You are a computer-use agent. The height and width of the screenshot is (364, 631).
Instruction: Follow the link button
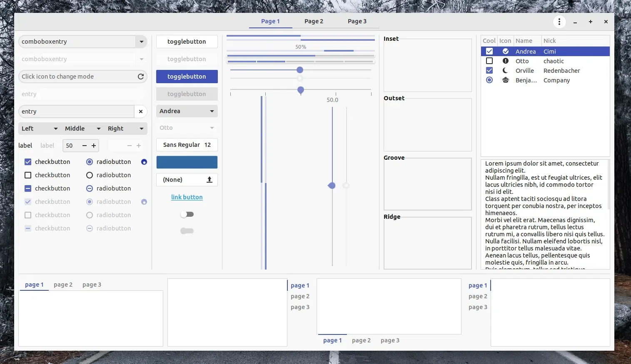[x=187, y=197]
